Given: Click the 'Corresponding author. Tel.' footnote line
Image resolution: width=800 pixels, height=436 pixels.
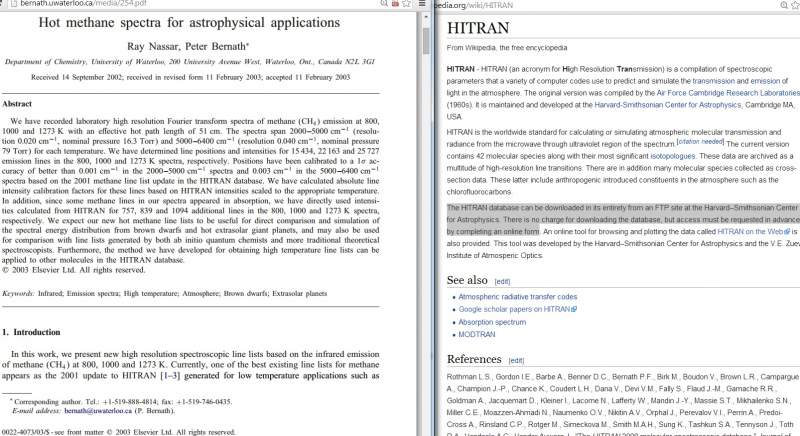Looking at the screenshot, I should 120,401.
